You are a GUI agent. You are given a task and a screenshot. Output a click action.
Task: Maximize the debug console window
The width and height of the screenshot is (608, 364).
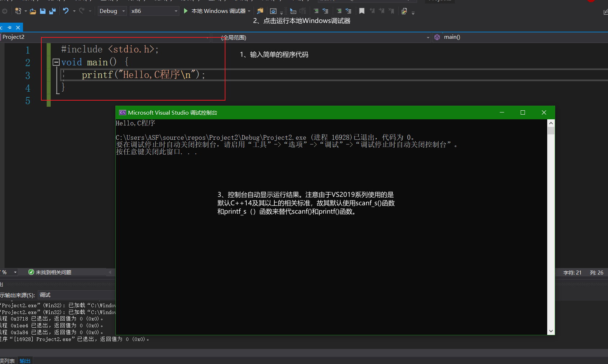(x=523, y=112)
